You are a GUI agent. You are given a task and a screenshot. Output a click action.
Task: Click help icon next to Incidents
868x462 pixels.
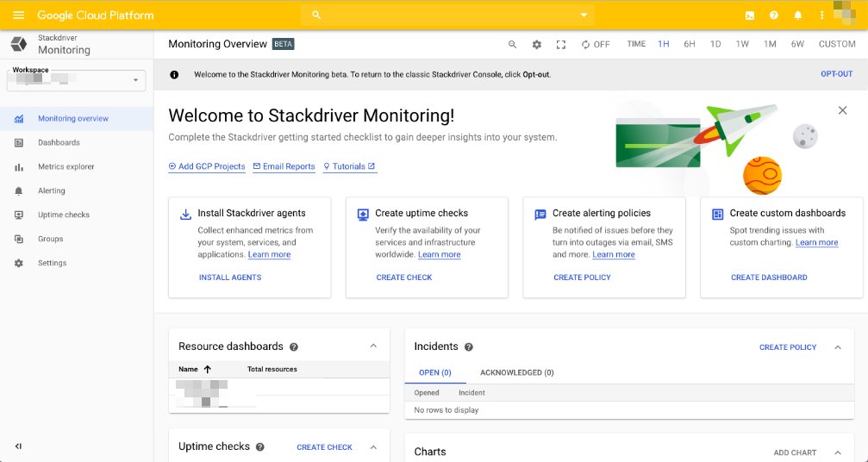[x=469, y=346]
